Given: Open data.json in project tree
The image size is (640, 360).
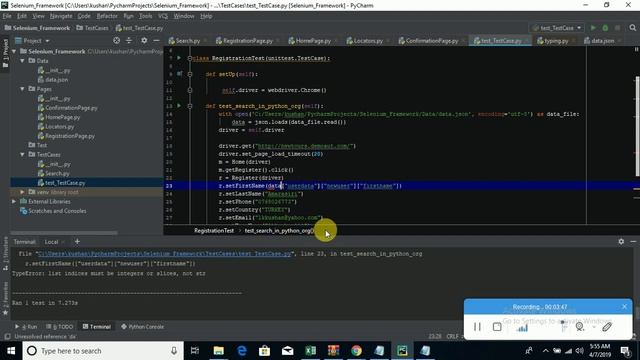Looking at the screenshot, I should (56, 80).
